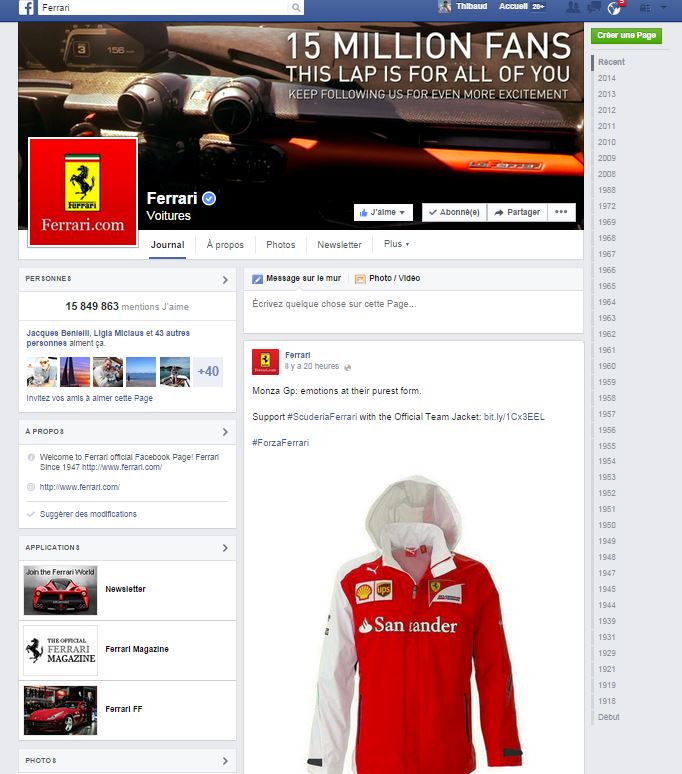The height and width of the screenshot is (774, 682).
Task: Expand the À propos section chevron
Action: (x=225, y=432)
